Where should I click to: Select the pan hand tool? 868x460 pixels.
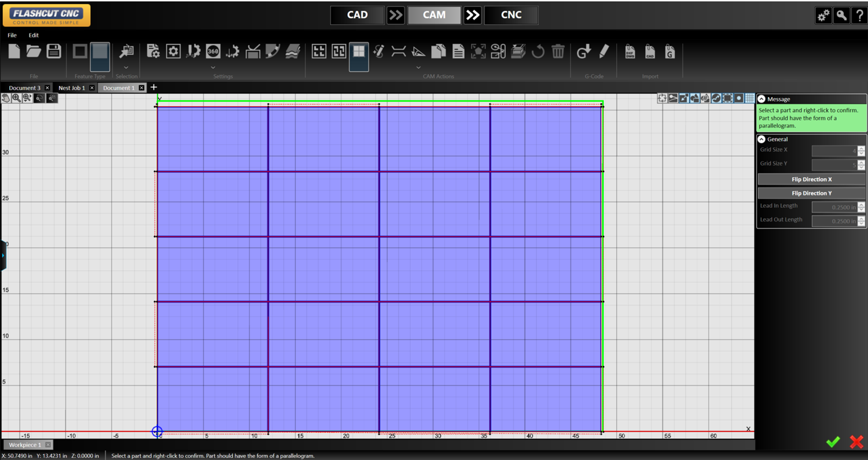tap(6, 98)
